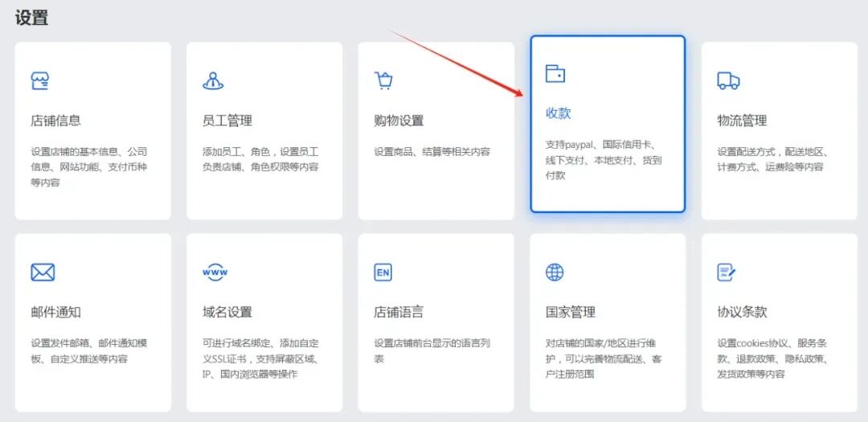This screenshot has height=422, width=868.
Task: Open 店铺信息 card title
Action: (56, 121)
